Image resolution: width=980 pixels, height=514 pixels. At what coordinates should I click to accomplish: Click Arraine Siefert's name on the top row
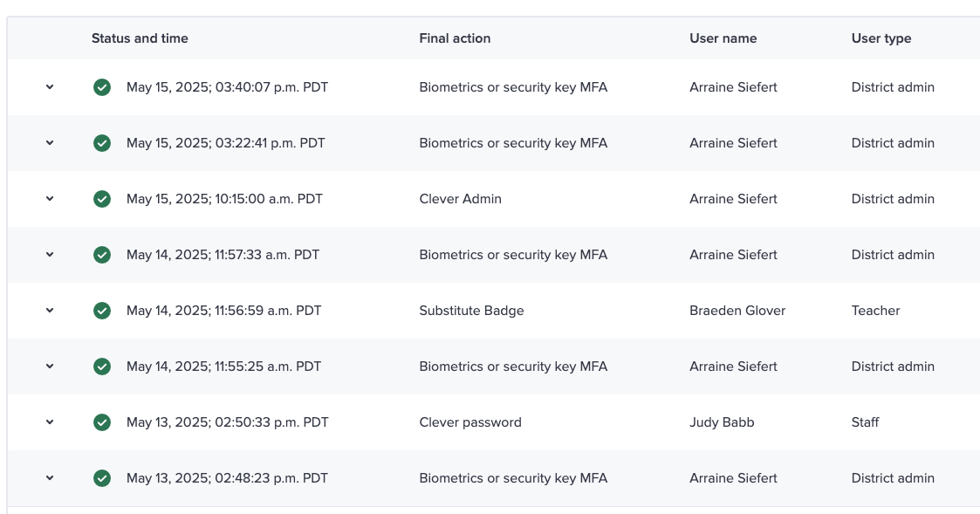coord(733,87)
